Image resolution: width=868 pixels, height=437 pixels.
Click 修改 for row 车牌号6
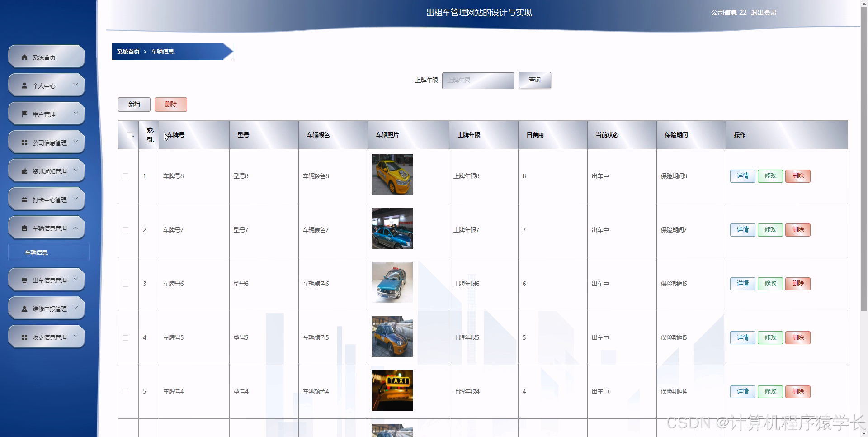(x=770, y=284)
